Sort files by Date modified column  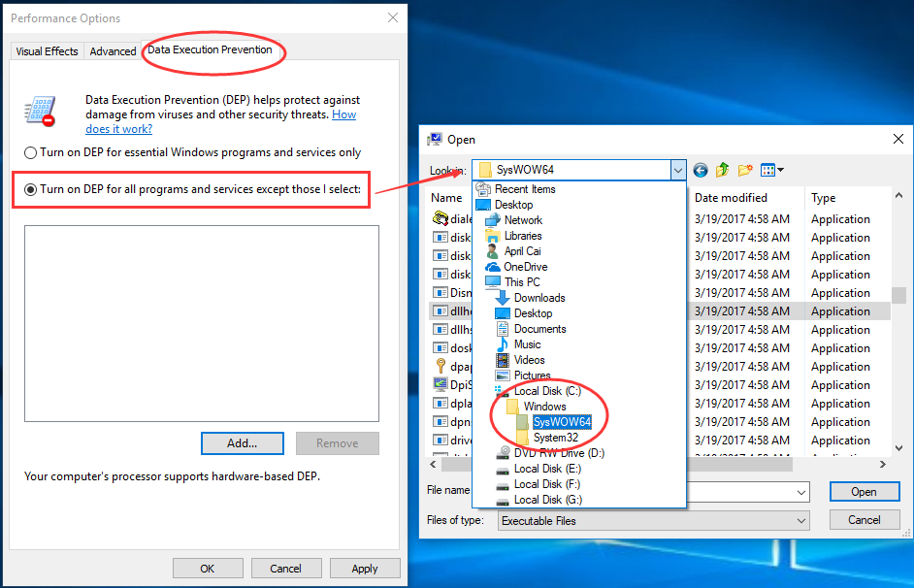731,198
